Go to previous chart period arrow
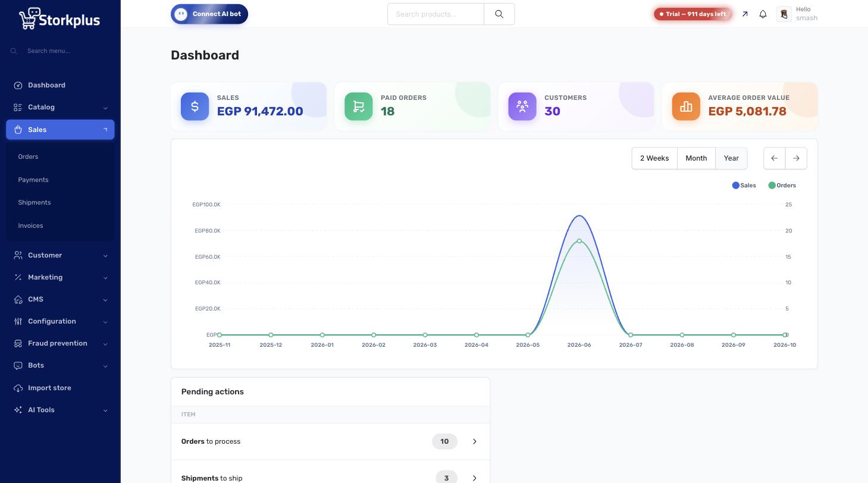The height and width of the screenshot is (483, 868). pyautogui.click(x=775, y=158)
